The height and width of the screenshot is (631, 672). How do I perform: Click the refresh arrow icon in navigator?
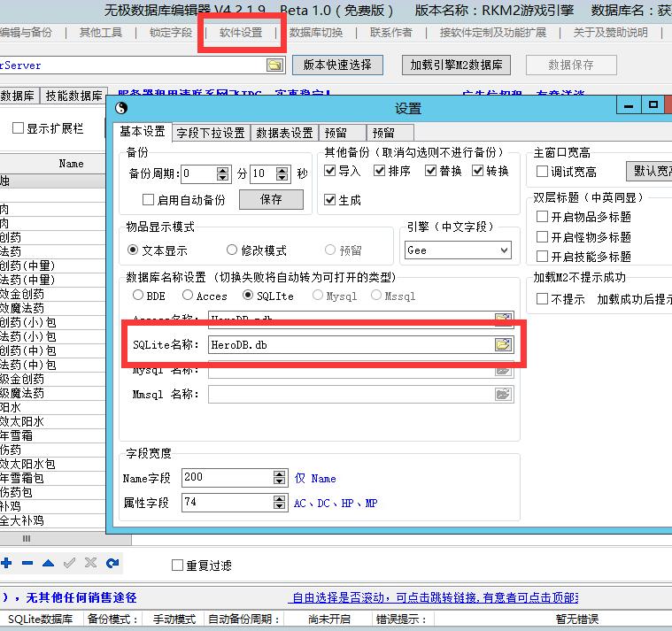(112, 563)
